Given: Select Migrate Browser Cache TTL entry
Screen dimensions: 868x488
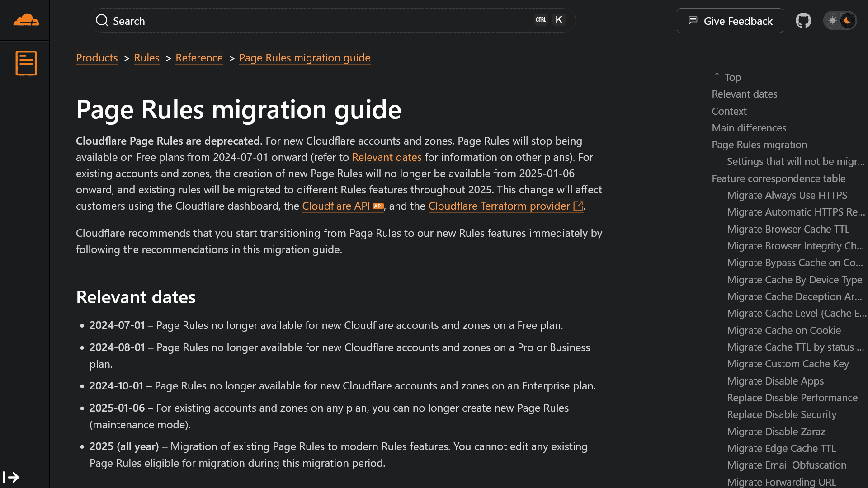Looking at the screenshot, I should click(788, 229).
